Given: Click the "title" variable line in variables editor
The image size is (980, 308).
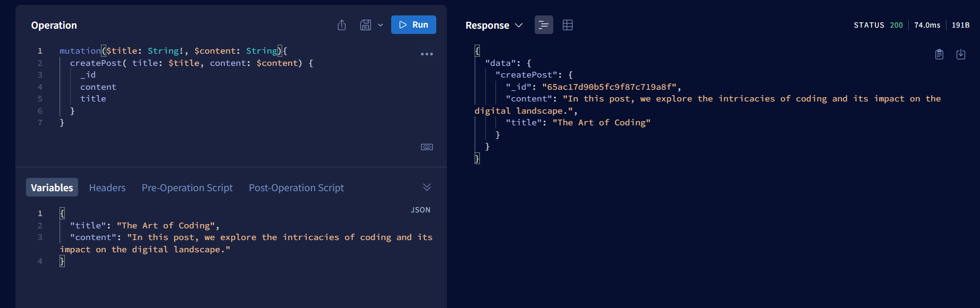Looking at the screenshot, I should click(145, 226).
